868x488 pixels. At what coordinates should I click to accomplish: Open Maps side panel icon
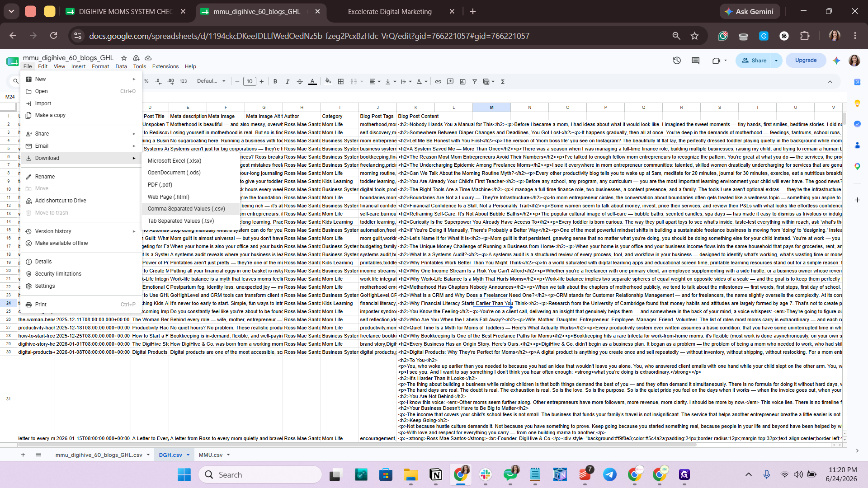[x=857, y=166]
